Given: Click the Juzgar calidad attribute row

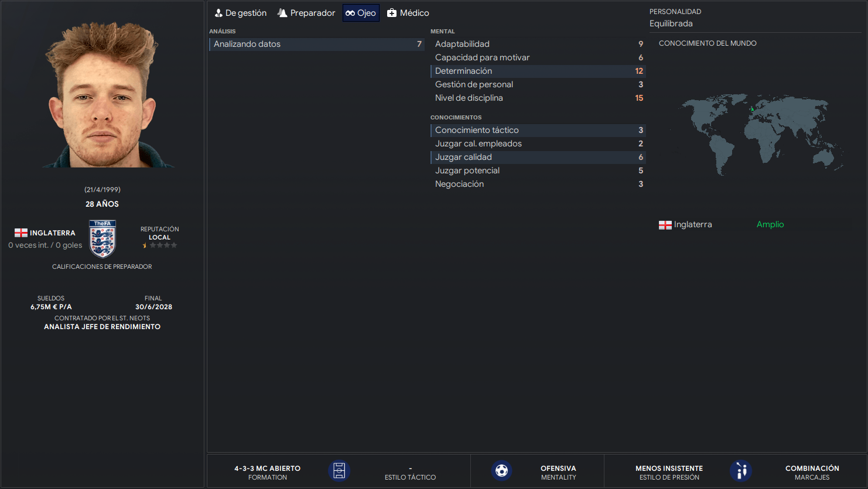Looking at the screenshot, I should [538, 157].
